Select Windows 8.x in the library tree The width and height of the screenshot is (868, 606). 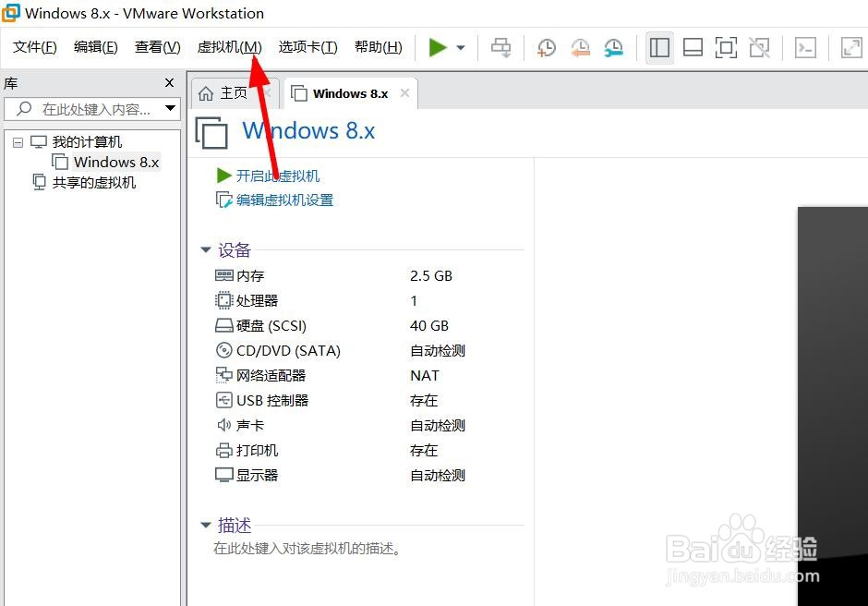click(x=115, y=162)
